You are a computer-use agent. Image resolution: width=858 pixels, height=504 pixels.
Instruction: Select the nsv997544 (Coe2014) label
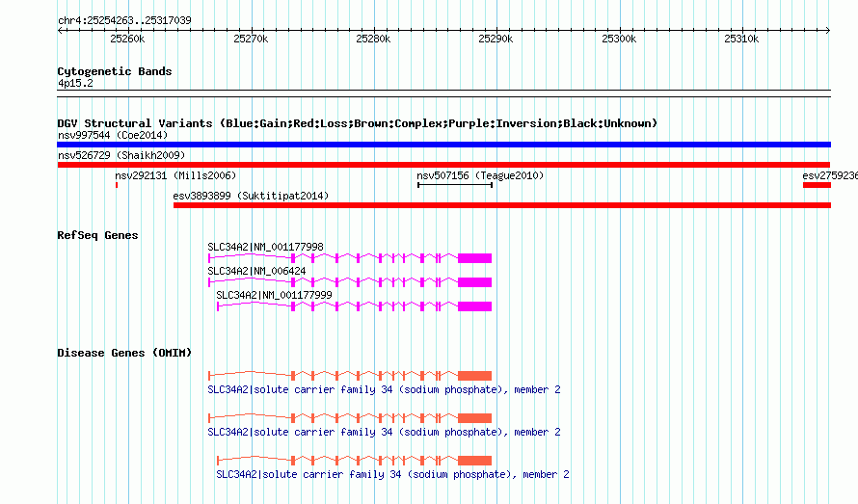[x=113, y=135]
